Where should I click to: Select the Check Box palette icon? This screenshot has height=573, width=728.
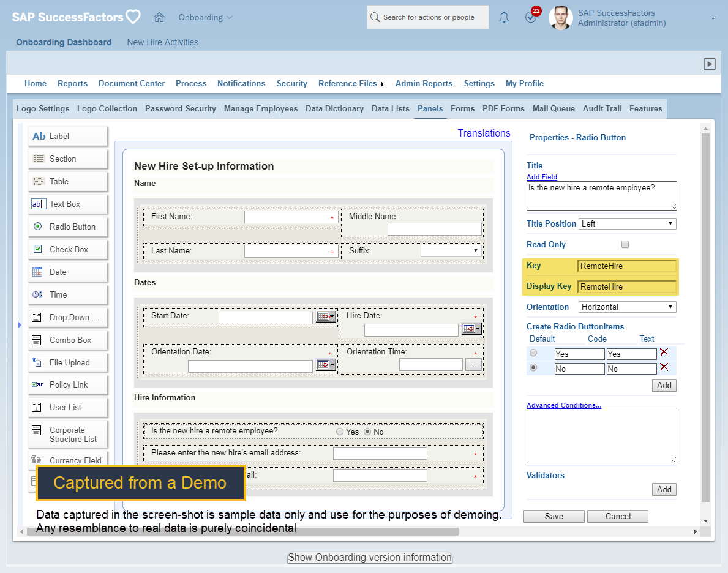pos(38,249)
